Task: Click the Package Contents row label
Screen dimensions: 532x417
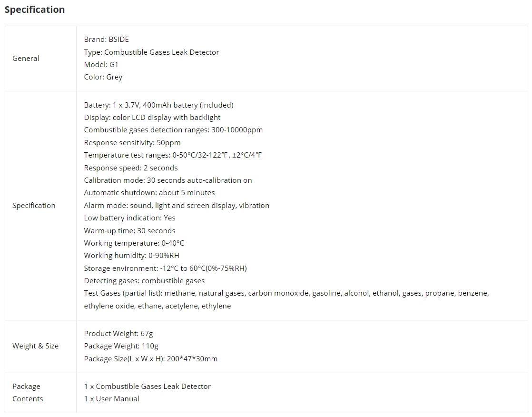Action: click(x=27, y=392)
